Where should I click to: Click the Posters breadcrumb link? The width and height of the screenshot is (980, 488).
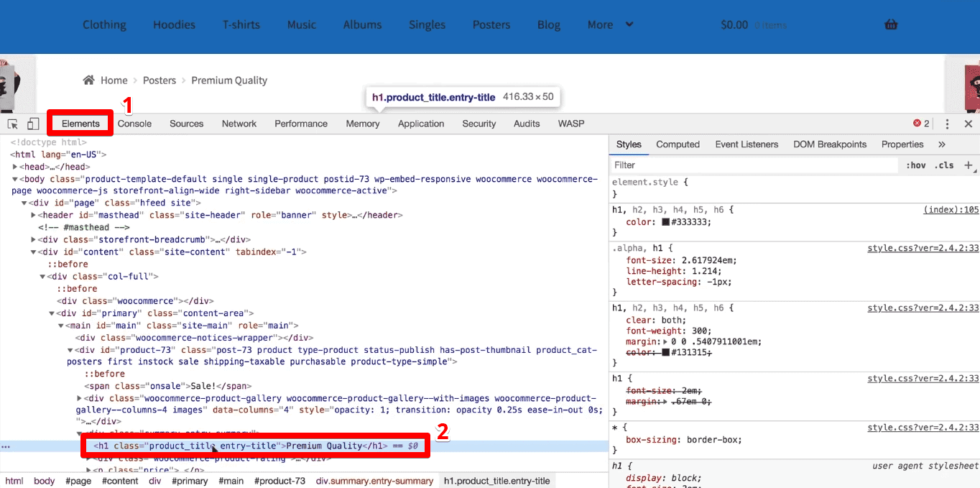(160, 80)
